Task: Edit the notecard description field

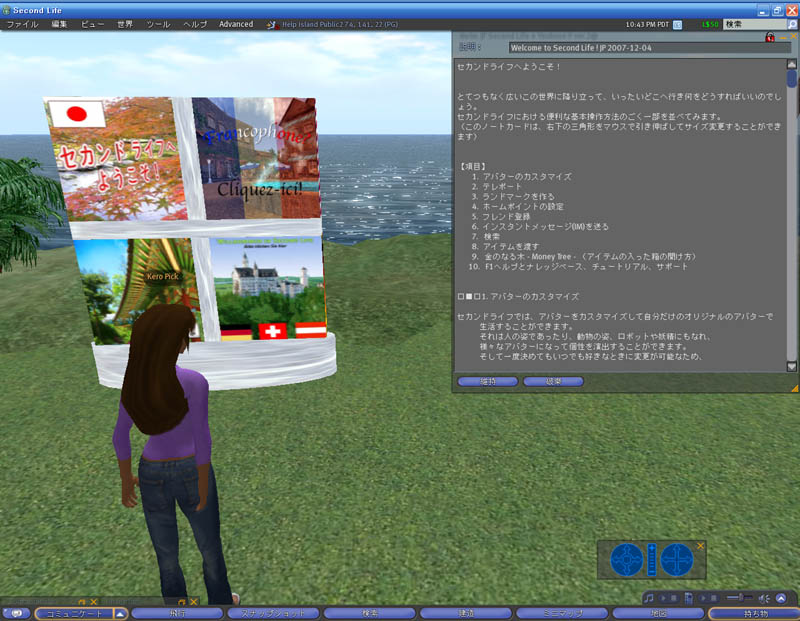Action: pos(649,48)
